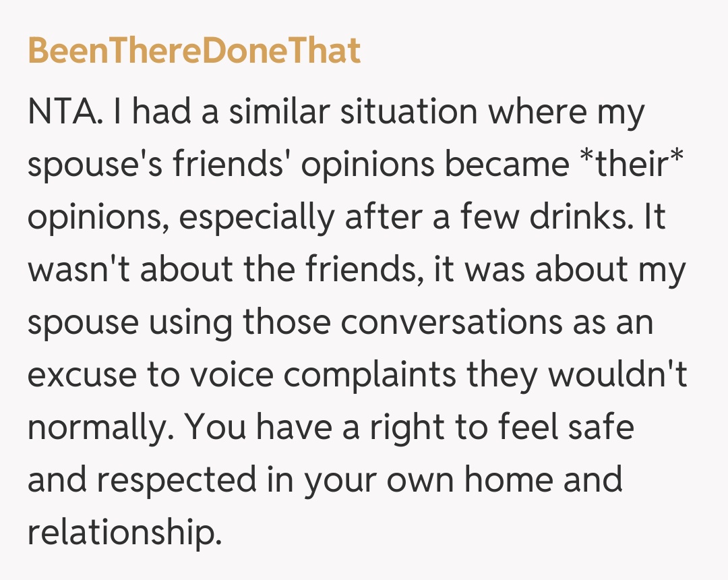Click the word "conversations" in the comment

(x=451, y=322)
